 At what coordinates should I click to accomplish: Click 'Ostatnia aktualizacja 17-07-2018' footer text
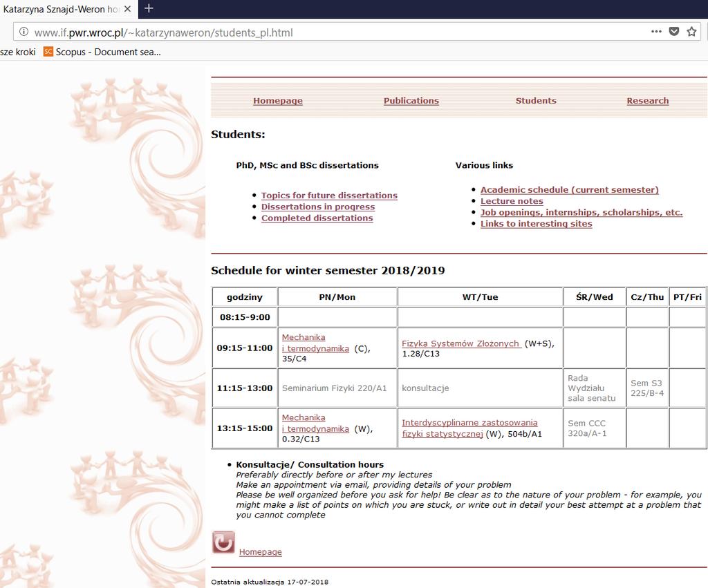[270, 582]
